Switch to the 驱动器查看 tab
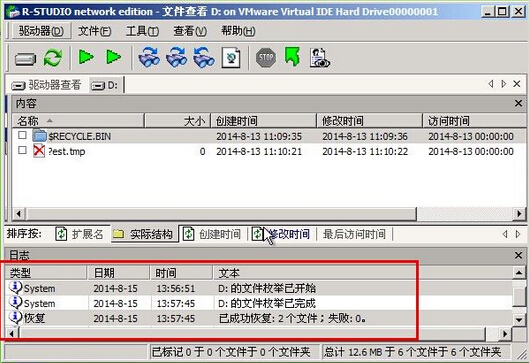 tap(47, 85)
